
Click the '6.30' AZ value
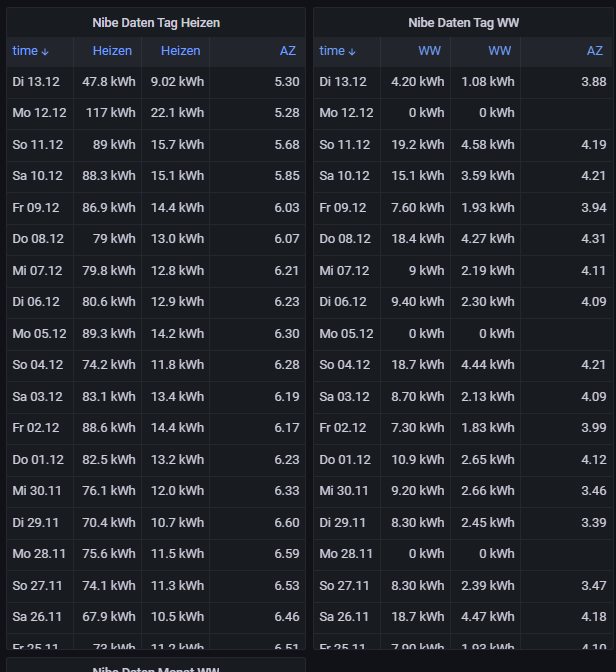[x=287, y=333]
